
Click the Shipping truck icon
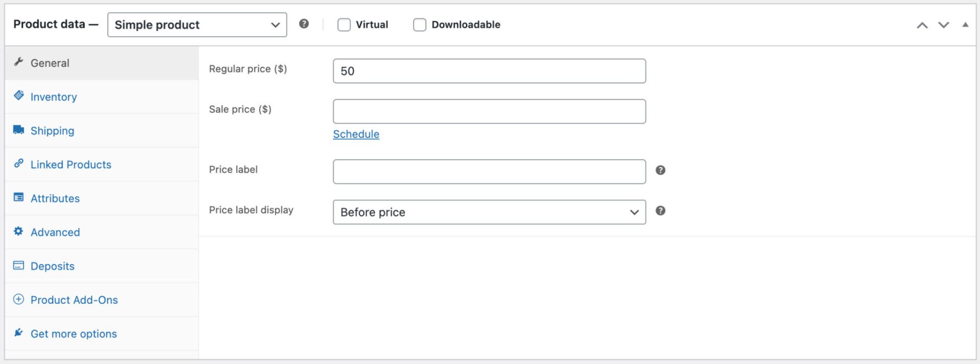19,129
